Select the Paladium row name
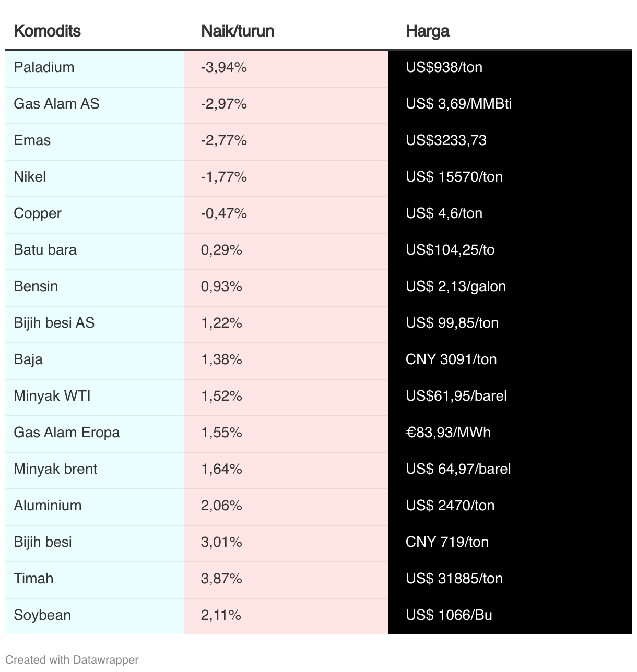Viewport: 637px width, 672px height. 44,67
